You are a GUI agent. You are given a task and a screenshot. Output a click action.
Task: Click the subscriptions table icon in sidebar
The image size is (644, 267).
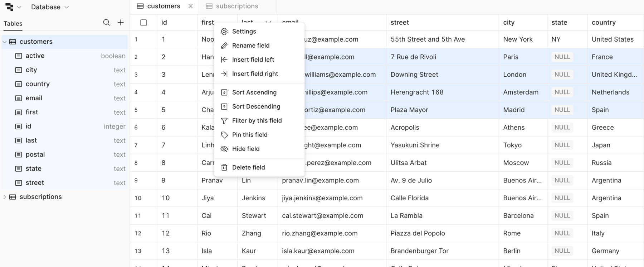pos(13,197)
